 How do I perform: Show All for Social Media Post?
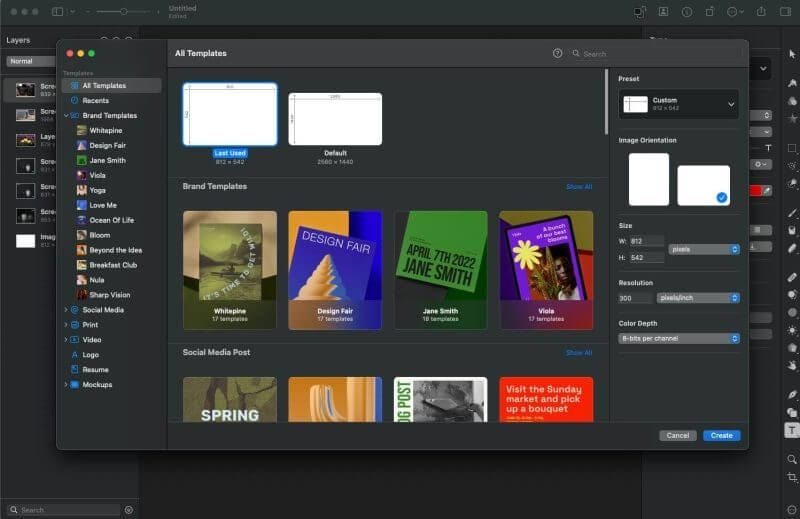click(579, 353)
